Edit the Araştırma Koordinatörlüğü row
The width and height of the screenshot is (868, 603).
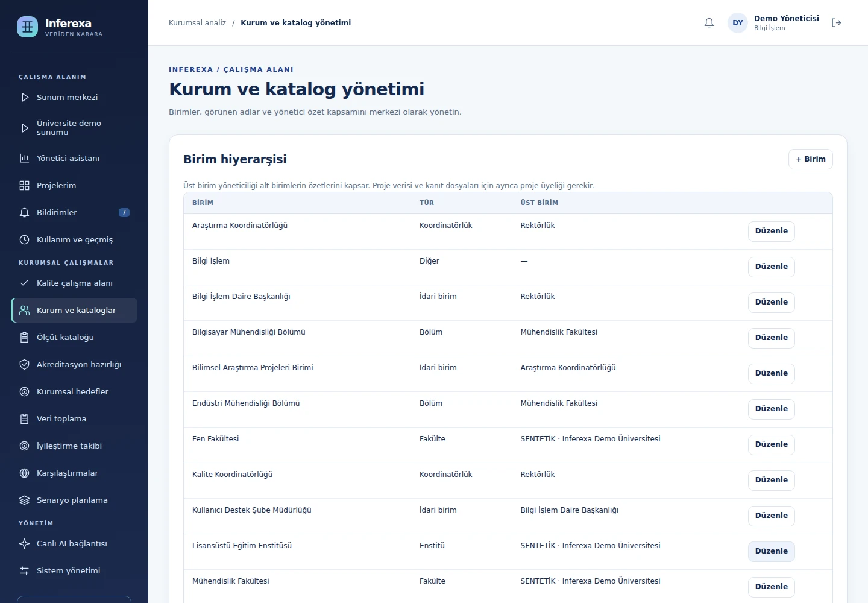[x=772, y=231]
